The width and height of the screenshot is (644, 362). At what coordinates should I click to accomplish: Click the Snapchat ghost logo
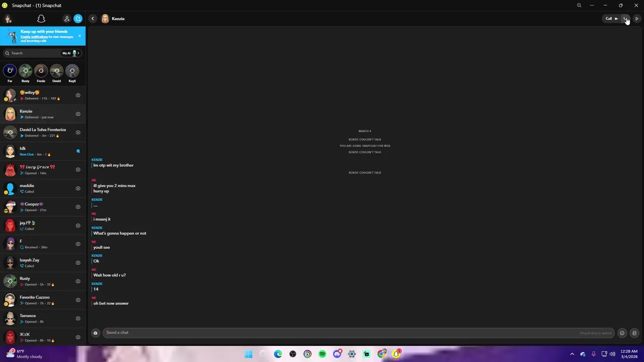coord(41,19)
